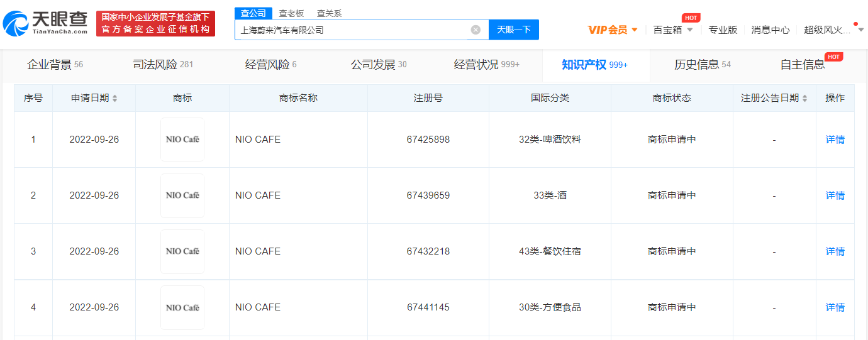Clear the search box text
The width and height of the screenshot is (868, 340).
pyautogui.click(x=476, y=30)
